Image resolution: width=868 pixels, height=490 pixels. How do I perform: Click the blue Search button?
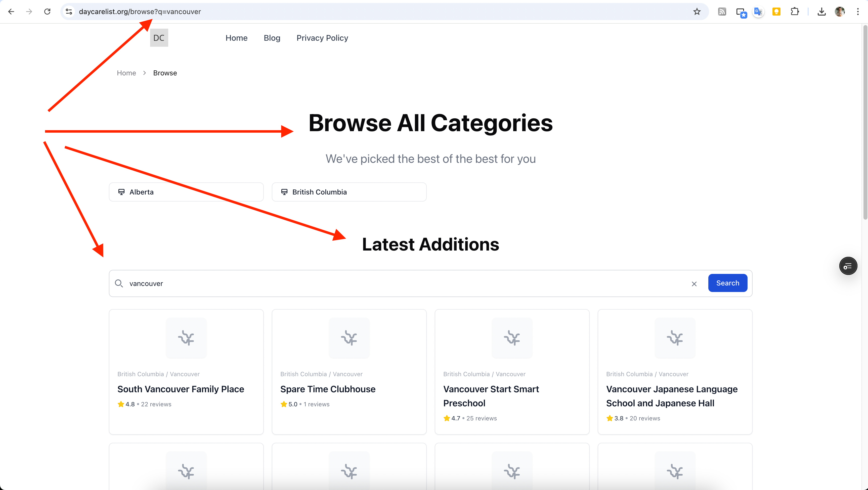pyautogui.click(x=728, y=283)
